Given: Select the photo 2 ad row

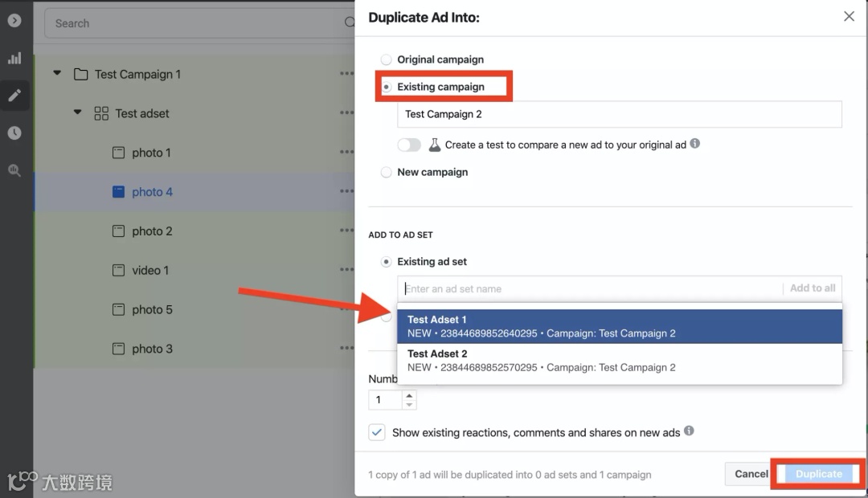Looking at the screenshot, I should 194,231.
